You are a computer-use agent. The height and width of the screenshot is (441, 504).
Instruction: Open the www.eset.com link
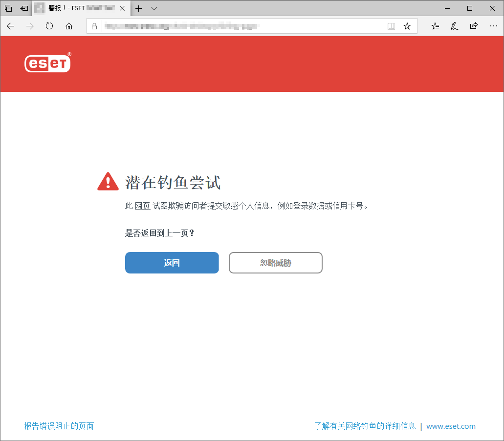point(451,426)
